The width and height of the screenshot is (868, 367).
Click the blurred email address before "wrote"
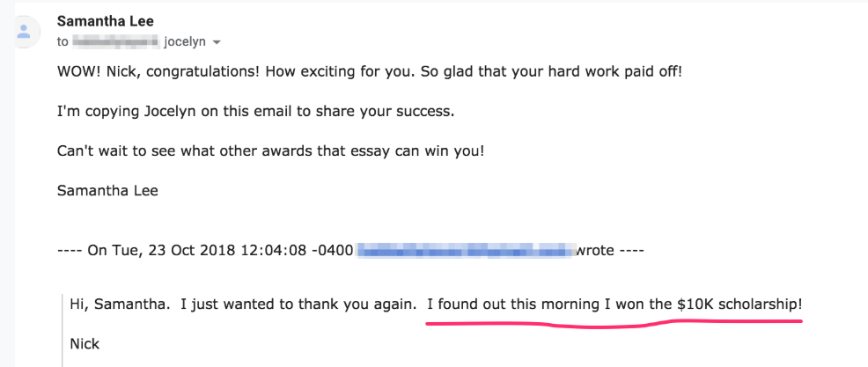[x=466, y=250]
